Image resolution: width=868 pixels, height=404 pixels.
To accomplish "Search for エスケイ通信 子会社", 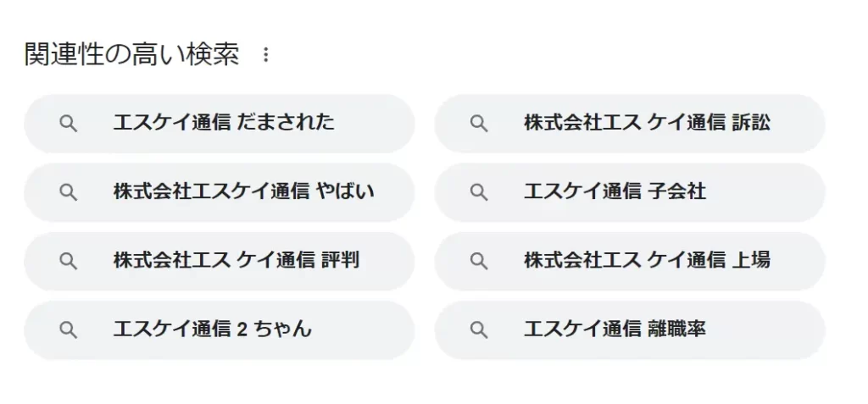I will click(615, 191).
